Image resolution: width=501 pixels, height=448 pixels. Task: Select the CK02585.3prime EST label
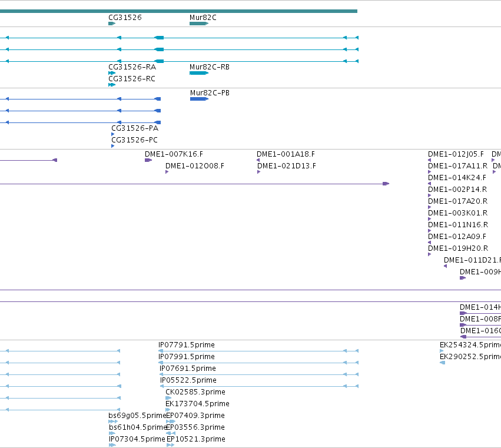195,393
